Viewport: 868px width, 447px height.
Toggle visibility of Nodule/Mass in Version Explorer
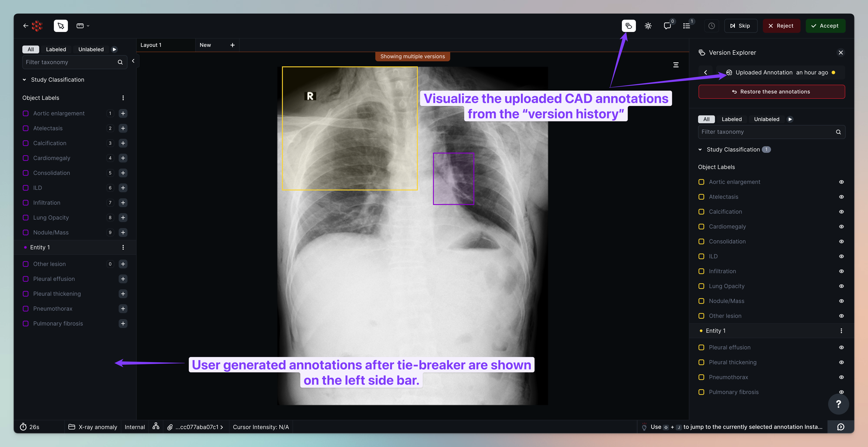click(x=841, y=301)
